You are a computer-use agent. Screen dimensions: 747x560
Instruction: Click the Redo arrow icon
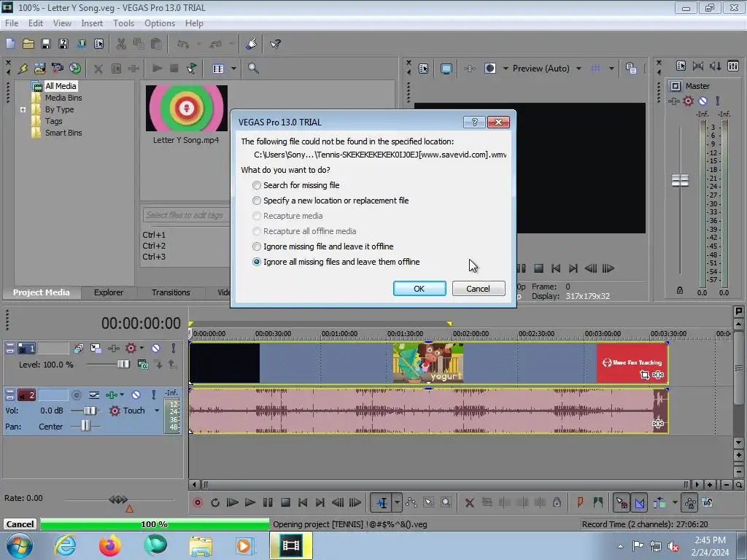216,44
